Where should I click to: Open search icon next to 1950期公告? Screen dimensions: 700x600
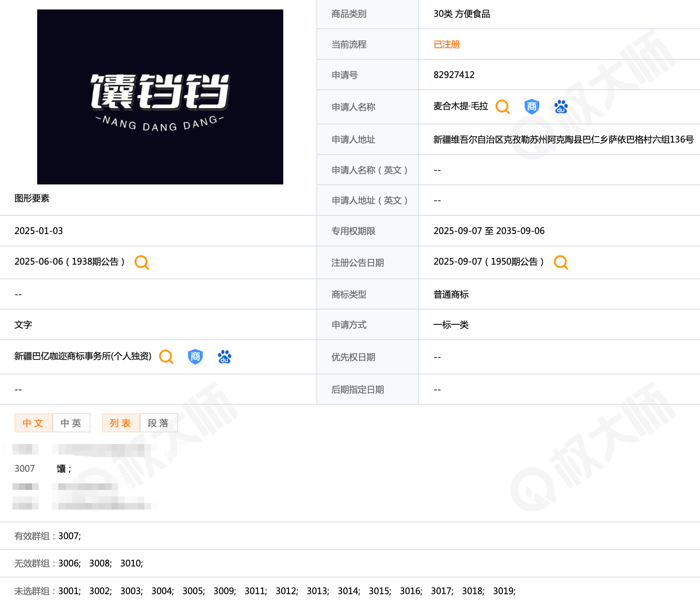tap(561, 262)
